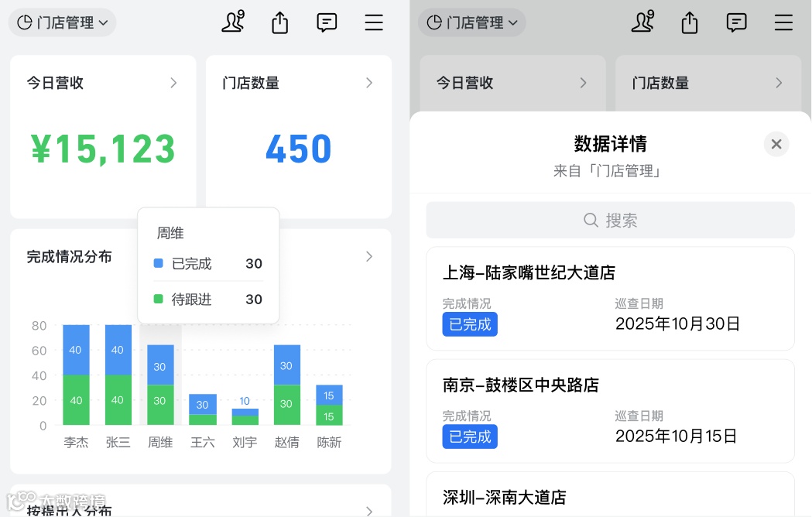Screen dimensions: 812x517
Task: Tap the magnifier icon in search field
Action: click(591, 220)
